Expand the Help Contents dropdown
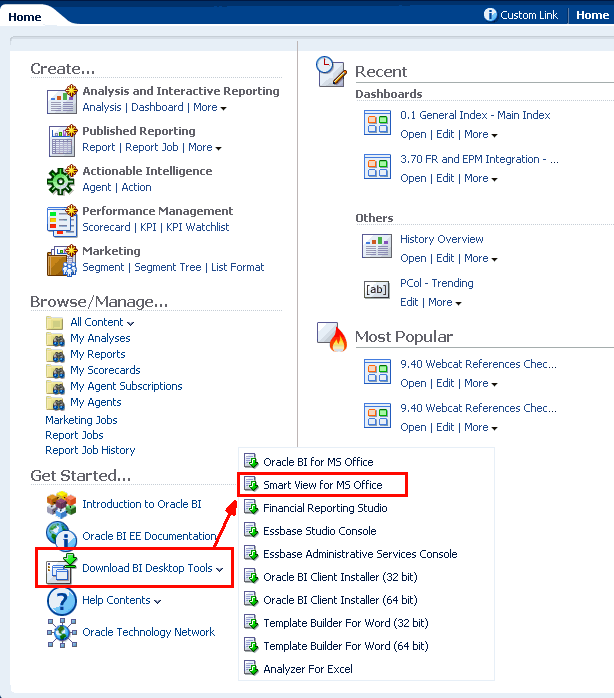This screenshot has width=614, height=698. (157, 601)
